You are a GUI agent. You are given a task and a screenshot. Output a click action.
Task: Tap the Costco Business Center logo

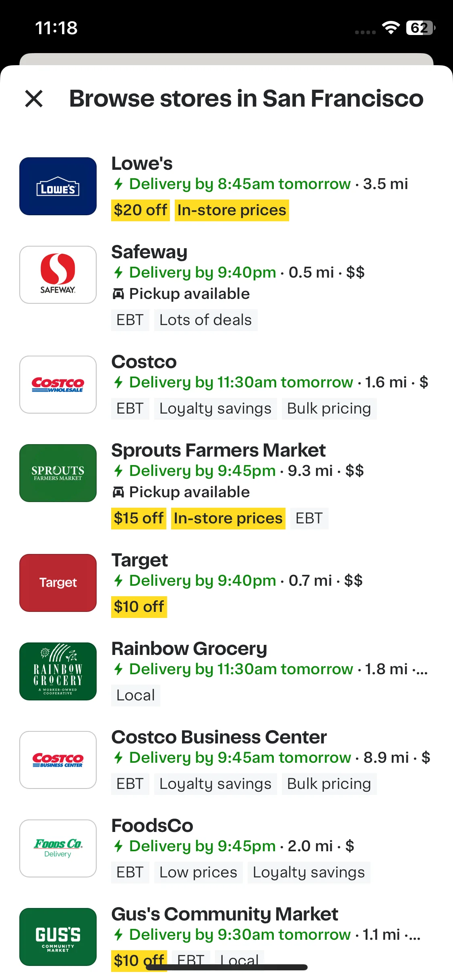click(x=58, y=760)
